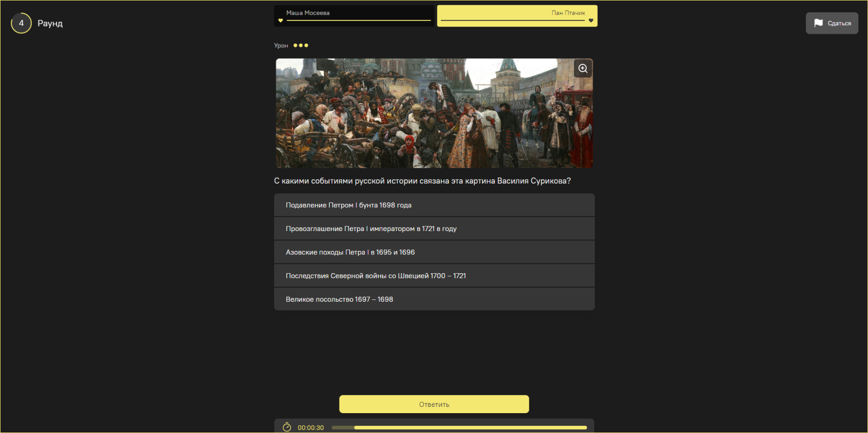Submit with the Ответить button
The width and height of the screenshot is (868, 433).
[x=434, y=404]
